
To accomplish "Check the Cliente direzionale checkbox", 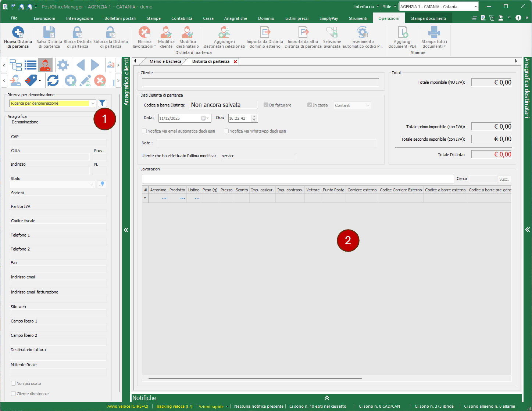I will pos(14,394).
